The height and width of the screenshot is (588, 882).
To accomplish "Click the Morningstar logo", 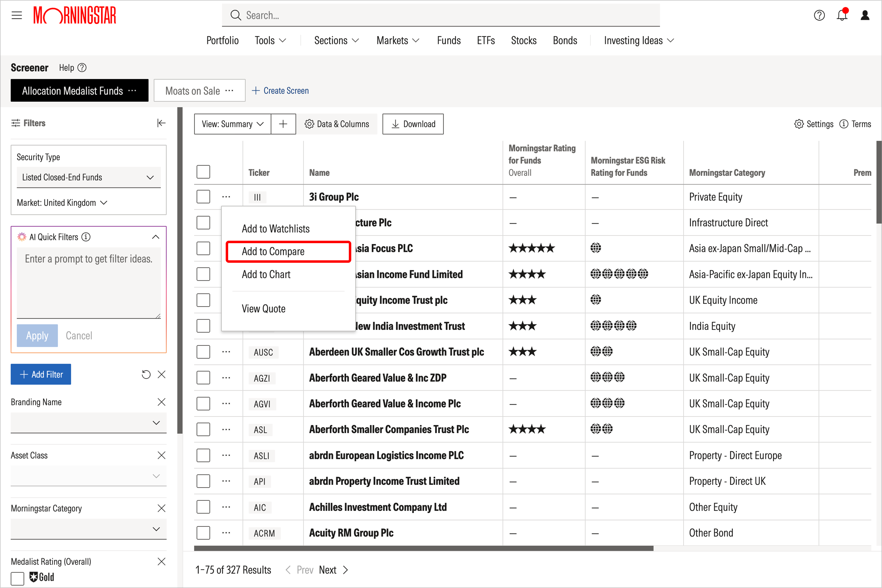I will click(x=75, y=15).
